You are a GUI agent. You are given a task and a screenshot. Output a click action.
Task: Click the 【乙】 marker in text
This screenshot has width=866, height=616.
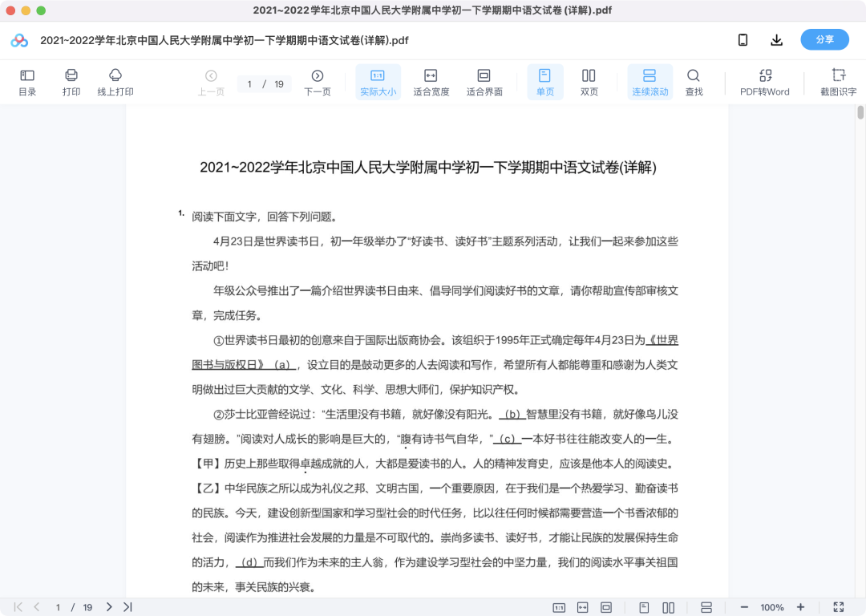point(208,488)
